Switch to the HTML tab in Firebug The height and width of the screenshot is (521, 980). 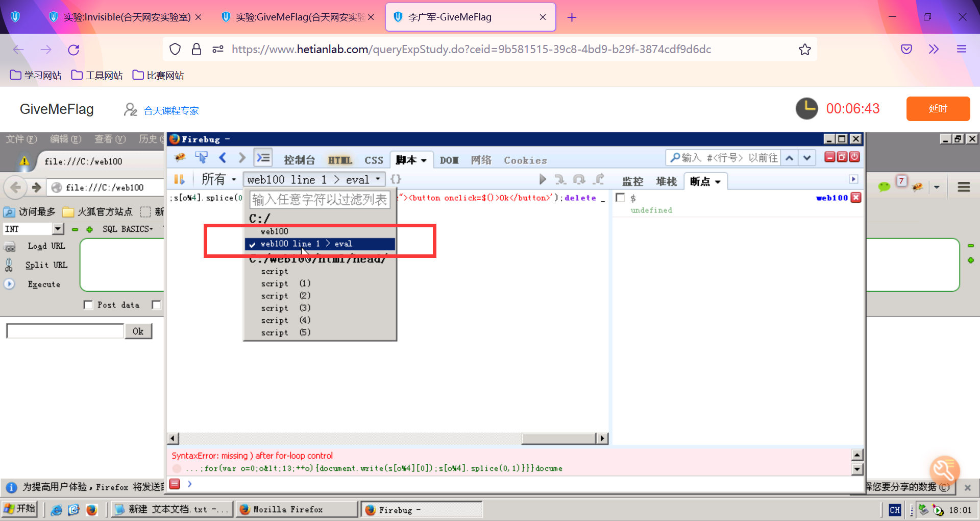(x=340, y=160)
